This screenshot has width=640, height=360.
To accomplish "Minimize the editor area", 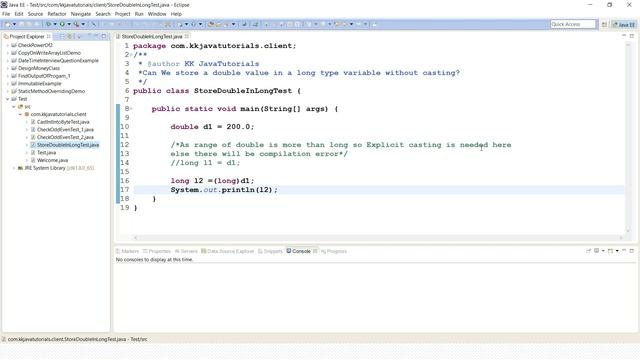I will pyautogui.click(x=624, y=36).
